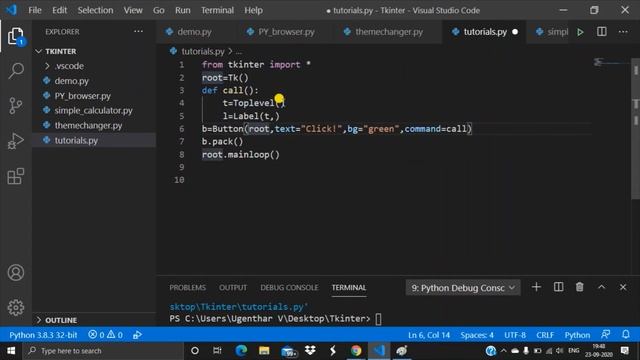Screen dimensions: 640x360
Task: Kill the terminal with trash icon
Action: (579, 287)
